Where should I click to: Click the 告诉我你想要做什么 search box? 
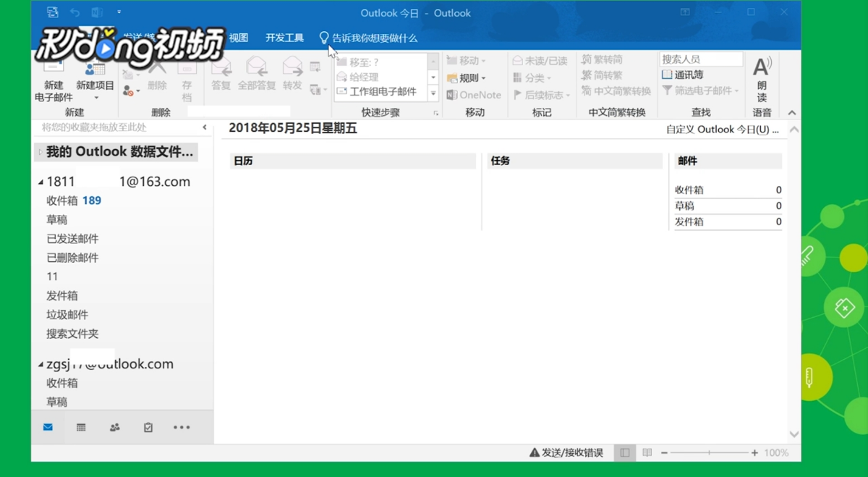point(368,38)
